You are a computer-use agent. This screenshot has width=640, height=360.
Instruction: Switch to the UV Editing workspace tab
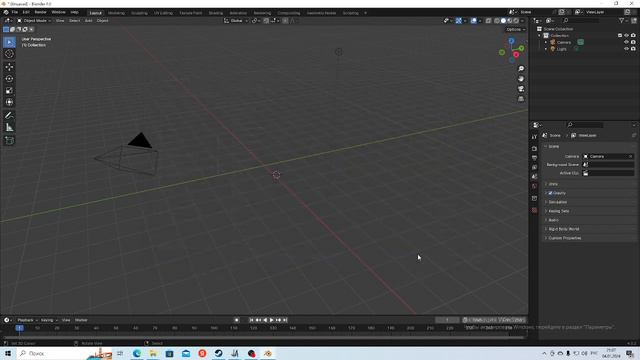point(163,13)
